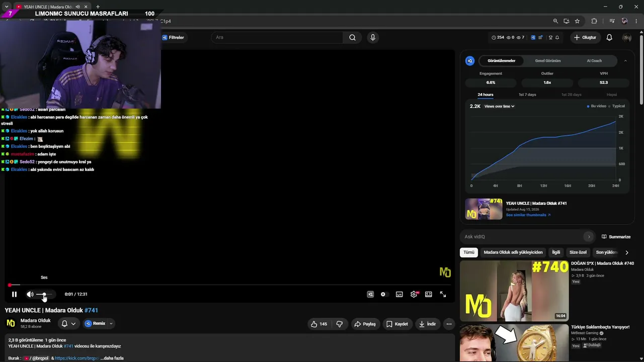644x362 pixels.
Task: Open Chrome media controls icon
Action: tap(612, 21)
